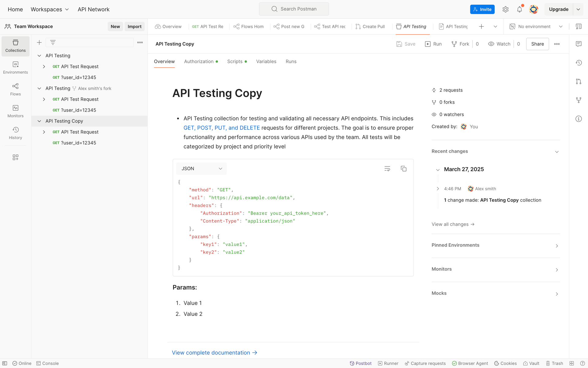Expand API Test Request under API Testing Copy

(44, 132)
